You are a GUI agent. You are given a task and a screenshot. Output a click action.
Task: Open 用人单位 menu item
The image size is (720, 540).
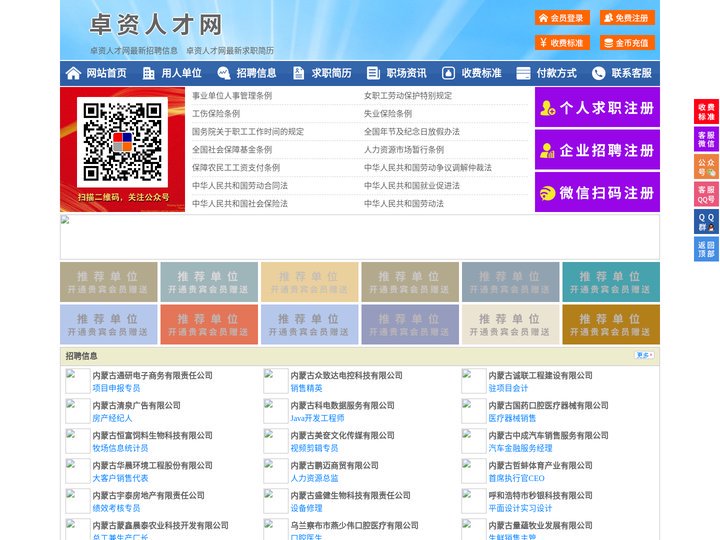tap(181, 73)
